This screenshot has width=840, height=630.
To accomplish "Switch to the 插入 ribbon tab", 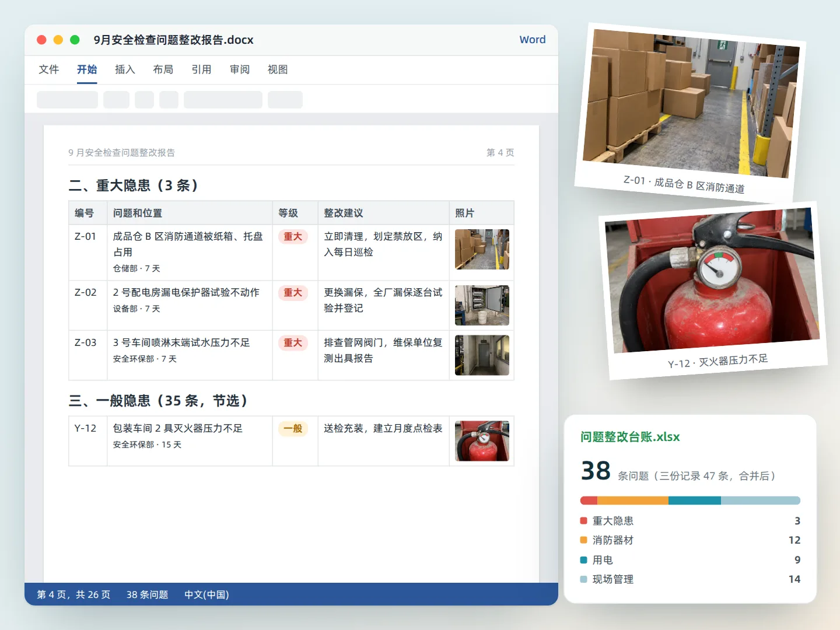I will coord(125,69).
